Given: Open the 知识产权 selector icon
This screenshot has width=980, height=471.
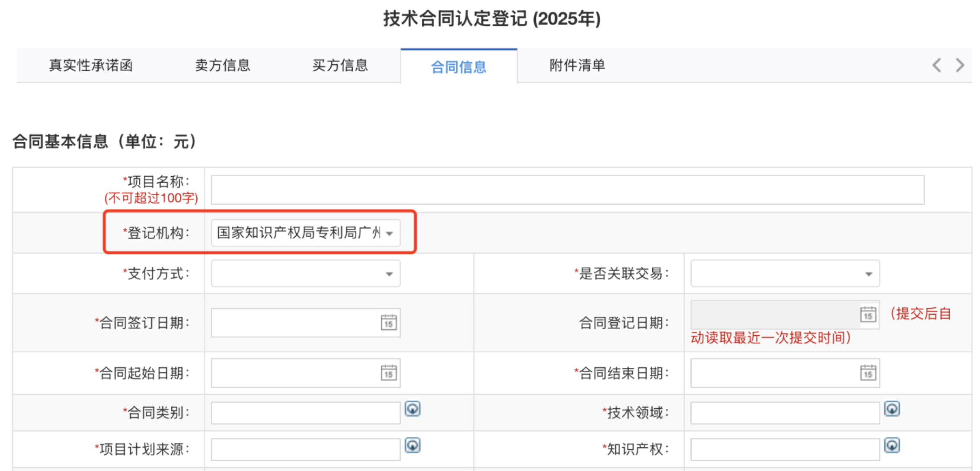Looking at the screenshot, I should pos(892,446).
